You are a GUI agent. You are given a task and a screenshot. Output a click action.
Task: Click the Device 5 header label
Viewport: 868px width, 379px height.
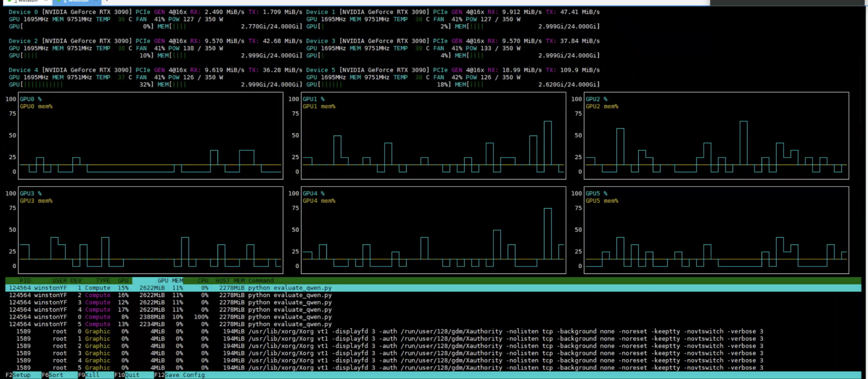pyautogui.click(x=321, y=70)
